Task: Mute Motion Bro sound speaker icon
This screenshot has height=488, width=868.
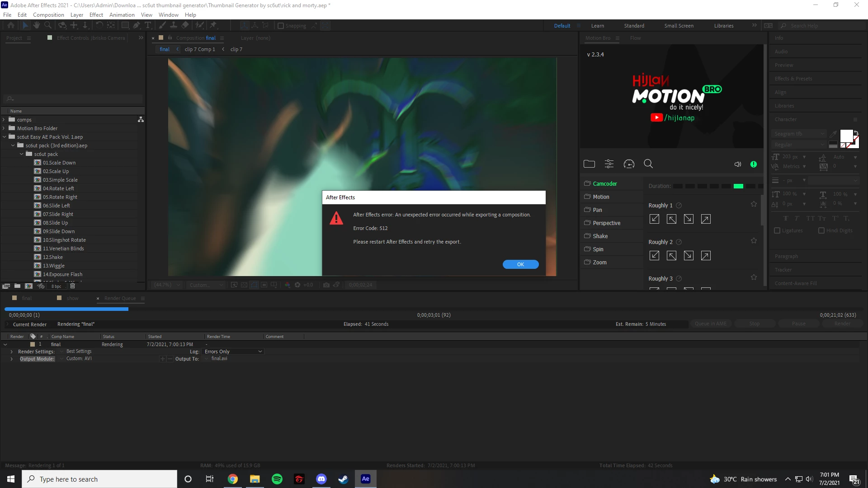Action: tap(737, 164)
